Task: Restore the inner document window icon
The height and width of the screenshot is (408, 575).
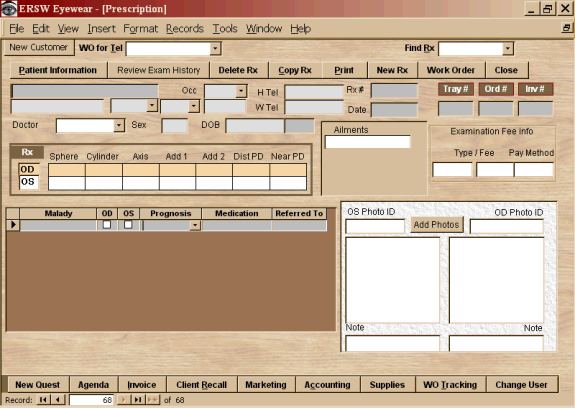Action: (567, 28)
